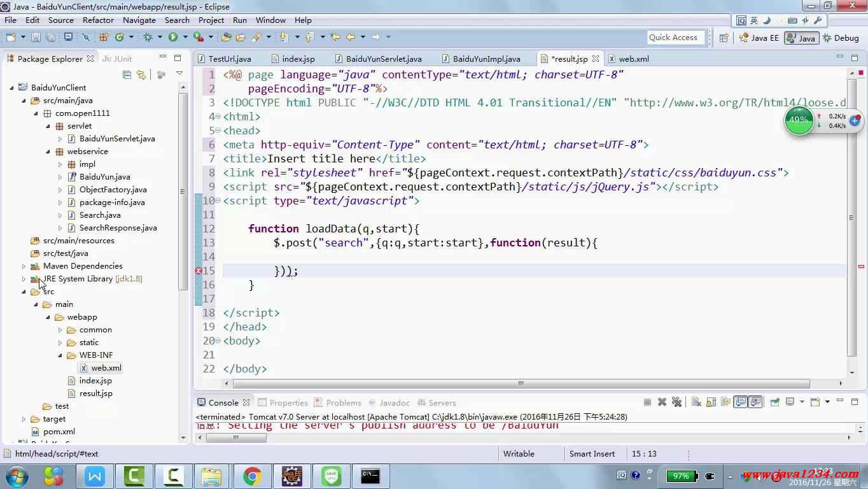Open Google Chrome from the taskbar

point(252,476)
